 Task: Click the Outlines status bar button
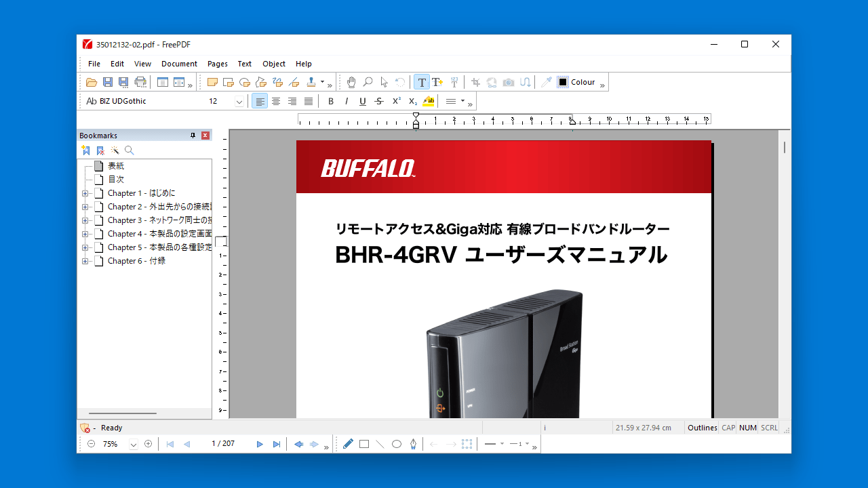click(x=702, y=428)
